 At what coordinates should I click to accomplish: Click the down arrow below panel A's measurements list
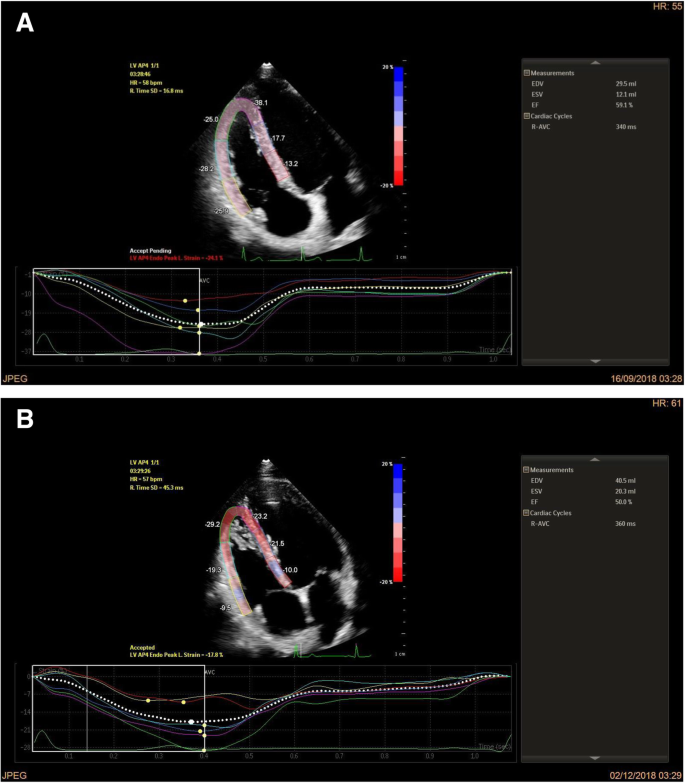[595, 361]
